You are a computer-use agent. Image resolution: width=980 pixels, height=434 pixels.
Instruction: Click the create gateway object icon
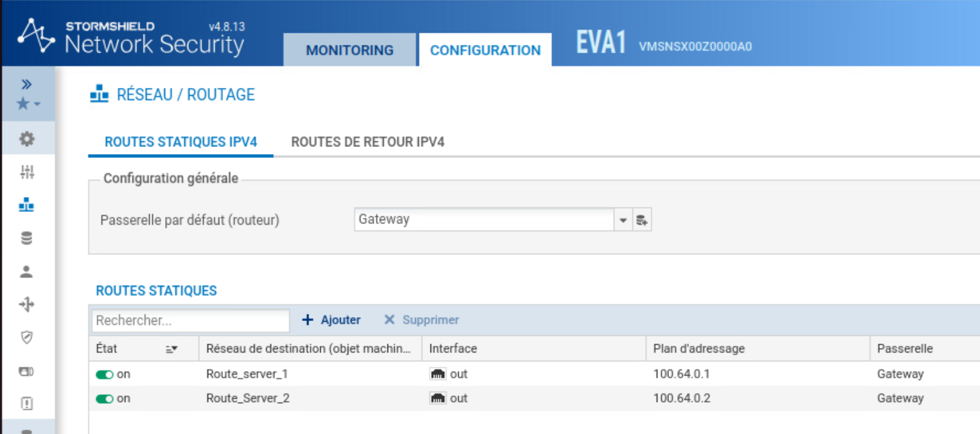coord(641,220)
